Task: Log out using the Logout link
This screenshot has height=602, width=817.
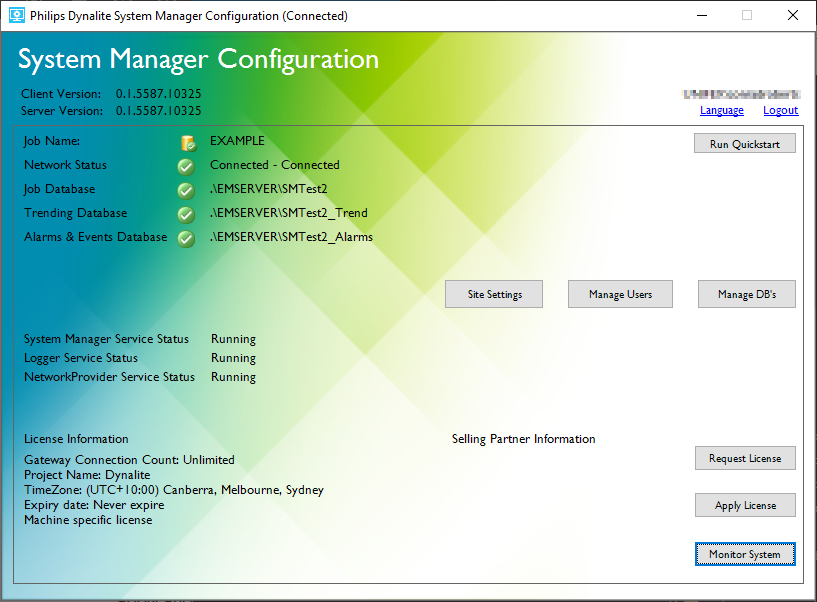Action: tap(780, 110)
